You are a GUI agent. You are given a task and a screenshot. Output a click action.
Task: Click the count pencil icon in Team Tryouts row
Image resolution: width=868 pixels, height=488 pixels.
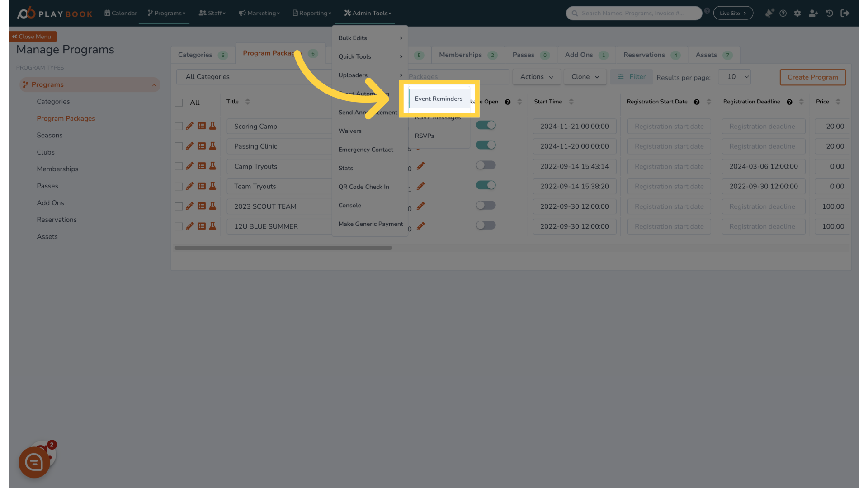point(421,186)
